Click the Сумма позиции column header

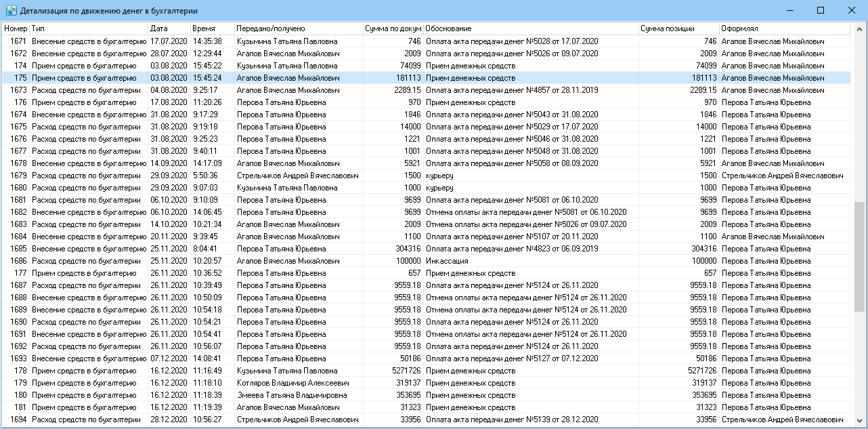point(679,28)
